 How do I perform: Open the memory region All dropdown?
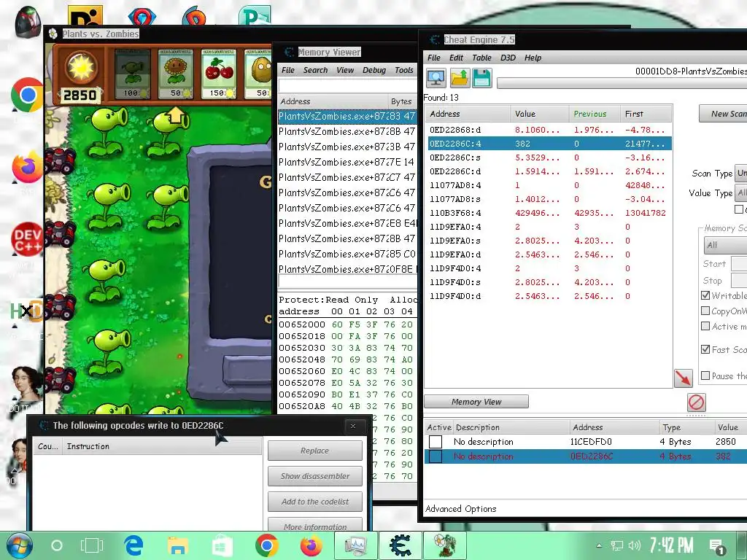725,245
